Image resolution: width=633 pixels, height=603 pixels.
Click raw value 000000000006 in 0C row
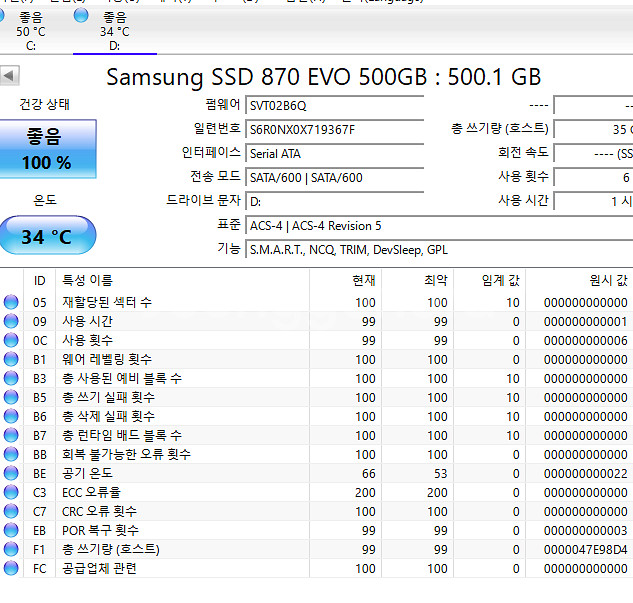tap(585, 341)
